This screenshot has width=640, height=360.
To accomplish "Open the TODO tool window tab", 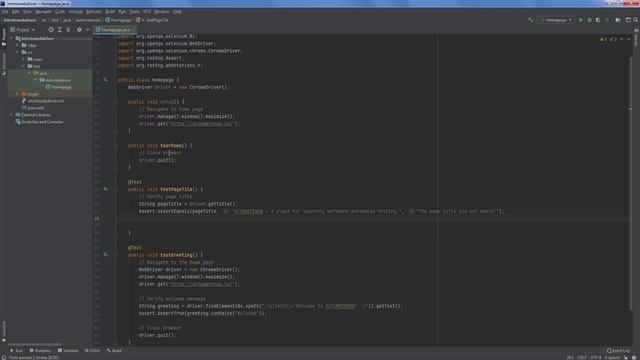I will (x=93, y=351).
